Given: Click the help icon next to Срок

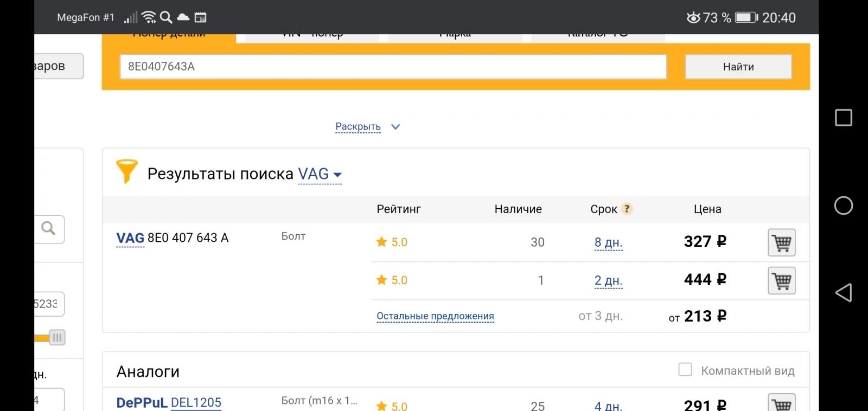Looking at the screenshot, I should [x=627, y=209].
